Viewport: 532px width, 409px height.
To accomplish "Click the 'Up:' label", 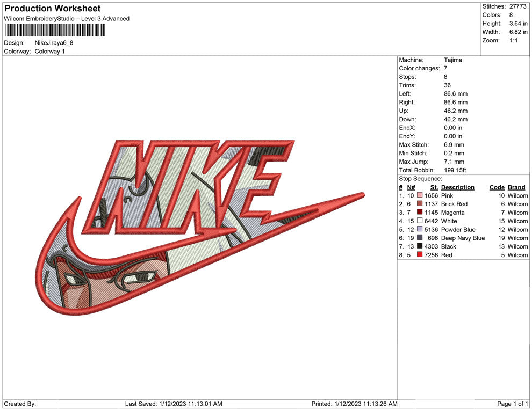I will [404, 111].
